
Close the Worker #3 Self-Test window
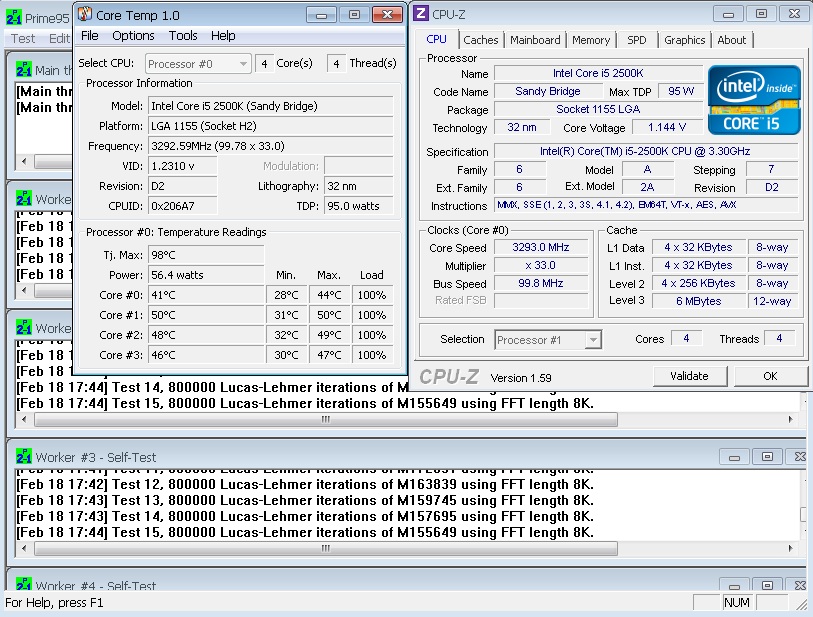click(799, 457)
